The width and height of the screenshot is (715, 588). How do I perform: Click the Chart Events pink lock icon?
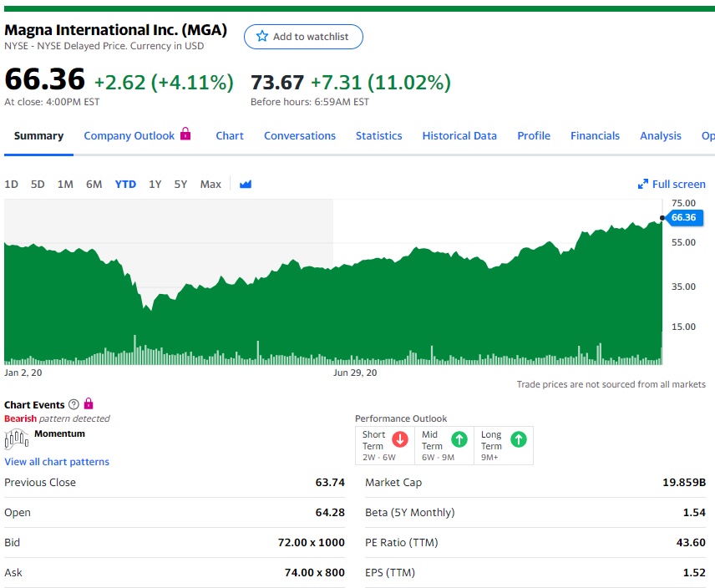[x=89, y=403]
